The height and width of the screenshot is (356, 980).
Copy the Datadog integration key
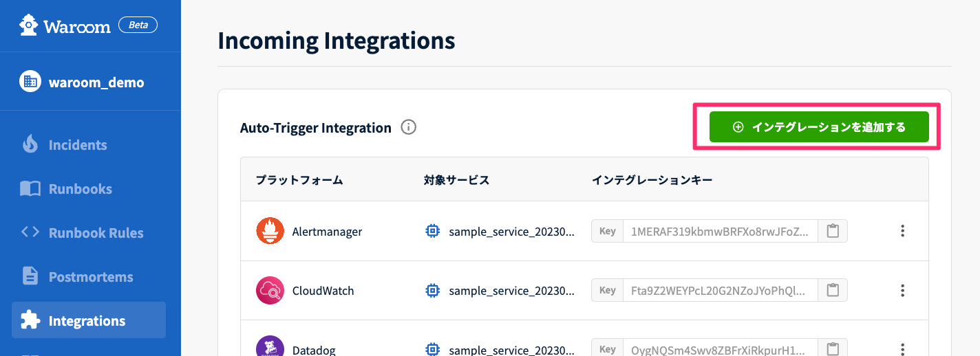(x=833, y=348)
